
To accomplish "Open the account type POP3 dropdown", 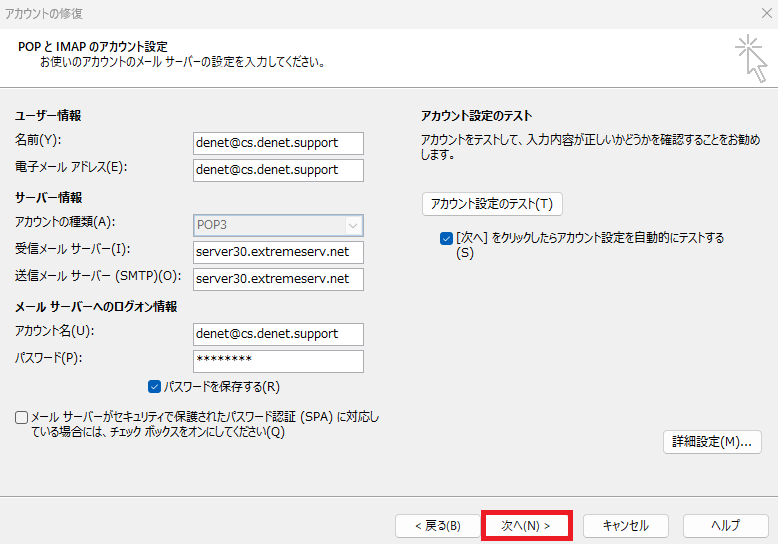I will [x=278, y=225].
